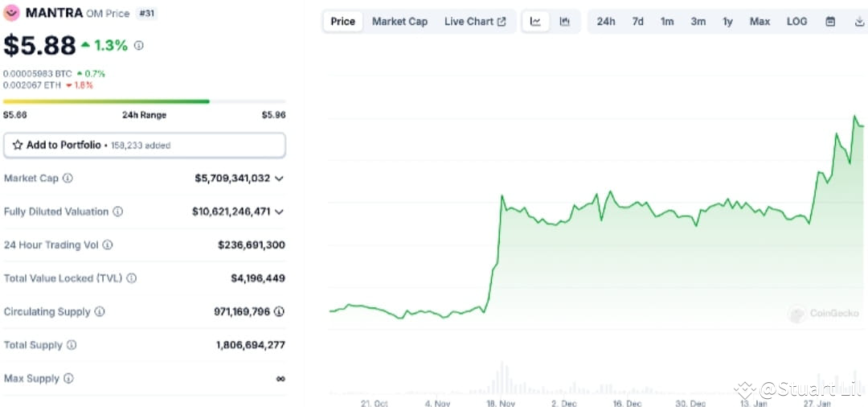
Task: Switch to Market Cap tab
Action: 399,22
